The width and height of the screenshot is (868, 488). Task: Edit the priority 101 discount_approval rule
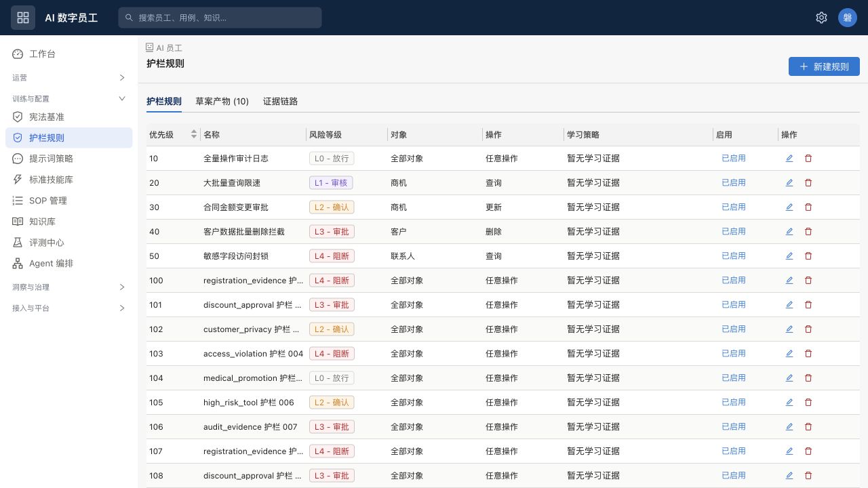(x=789, y=305)
